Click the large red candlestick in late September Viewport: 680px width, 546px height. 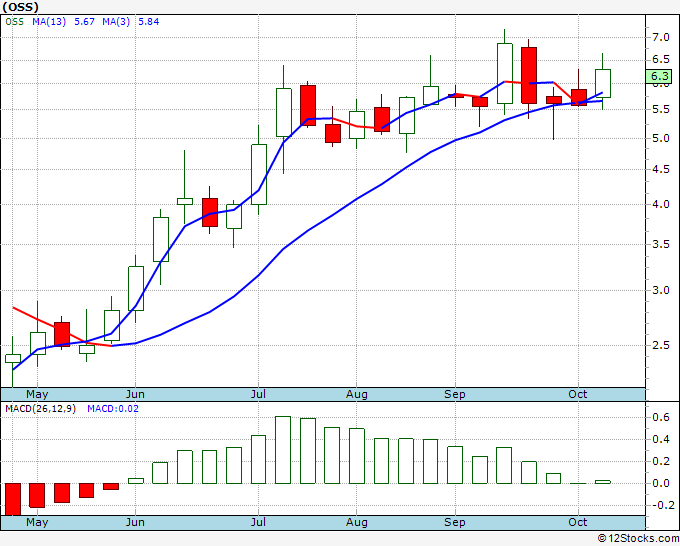[x=529, y=75]
